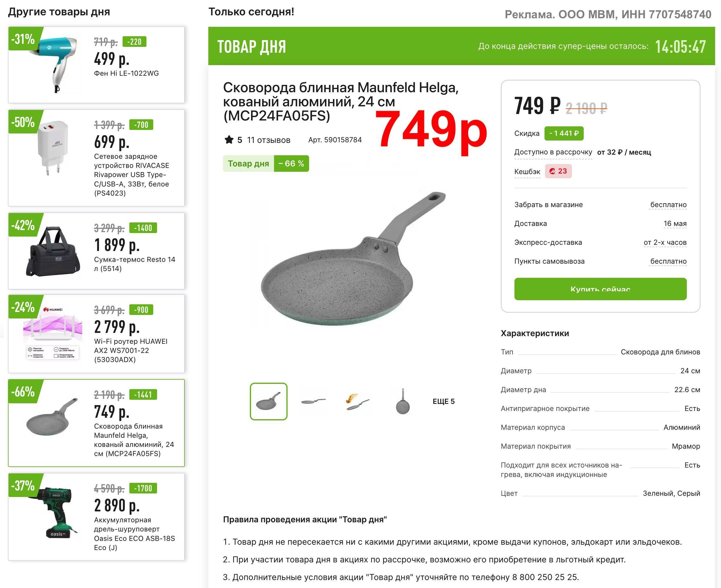This screenshot has width=721, height=588.
Task: Select the thumbnail with flipping pancake
Action: coord(358,401)
